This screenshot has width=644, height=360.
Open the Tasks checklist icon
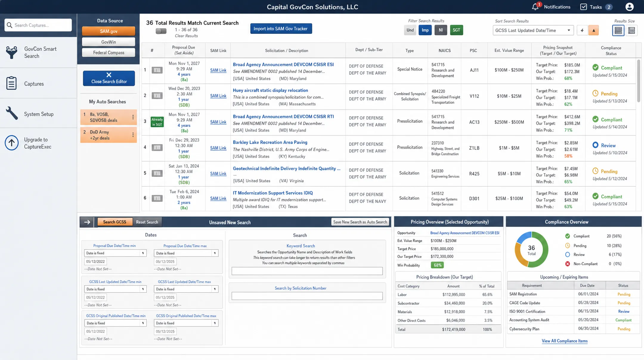(583, 7)
